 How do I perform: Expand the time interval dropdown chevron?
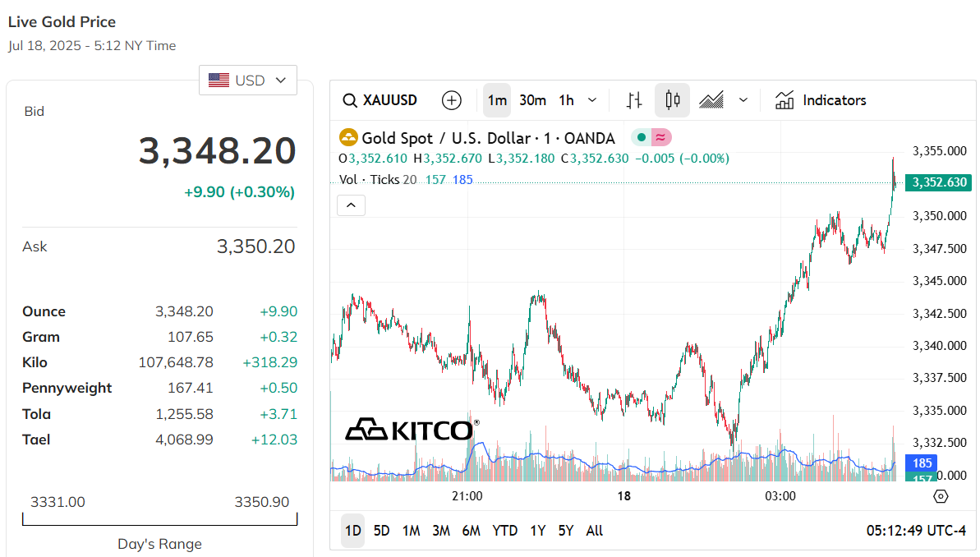click(592, 100)
